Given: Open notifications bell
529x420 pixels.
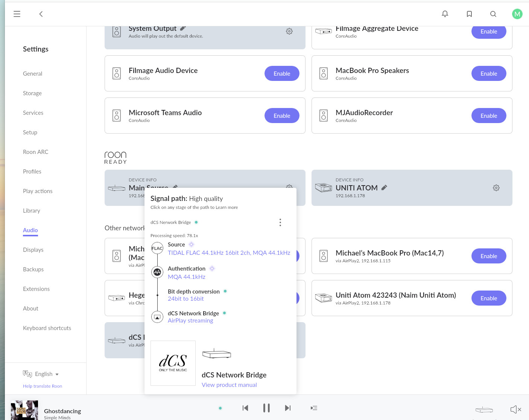Looking at the screenshot, I should (445, 14).
